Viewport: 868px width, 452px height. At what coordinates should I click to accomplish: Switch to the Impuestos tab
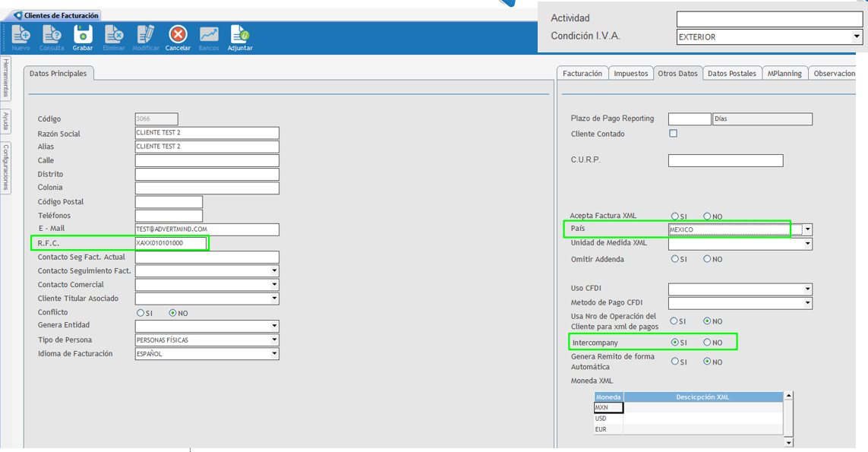click(630, 73)
